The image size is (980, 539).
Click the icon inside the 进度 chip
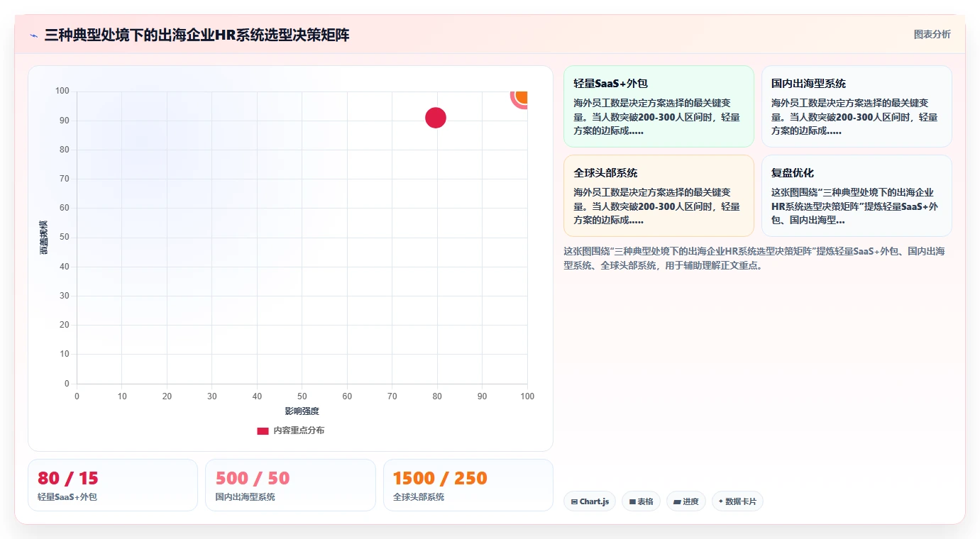point(677,502)
